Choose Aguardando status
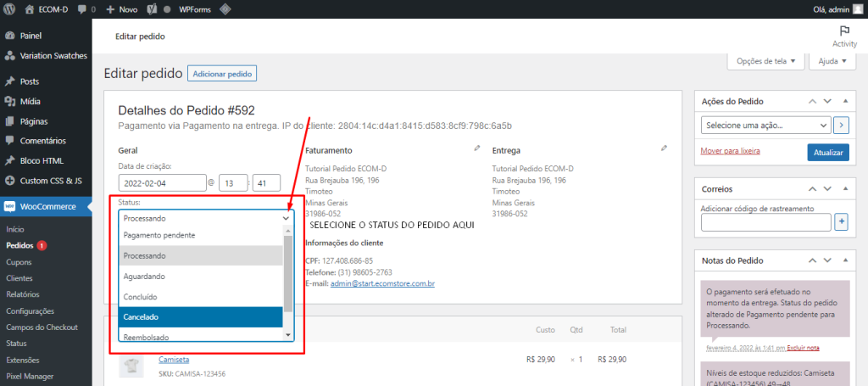Screen dimensions: 868x386 pyautogui.click(x=201, y=277)
